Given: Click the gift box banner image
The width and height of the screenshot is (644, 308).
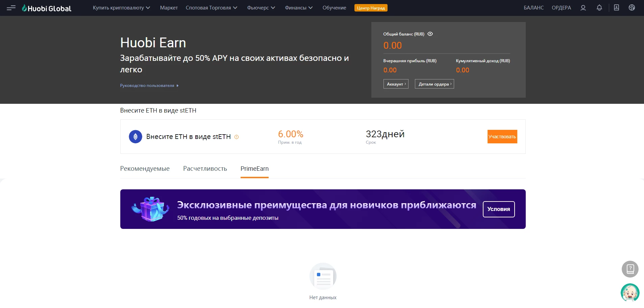Looking at the screenshot, I should 150,209.
